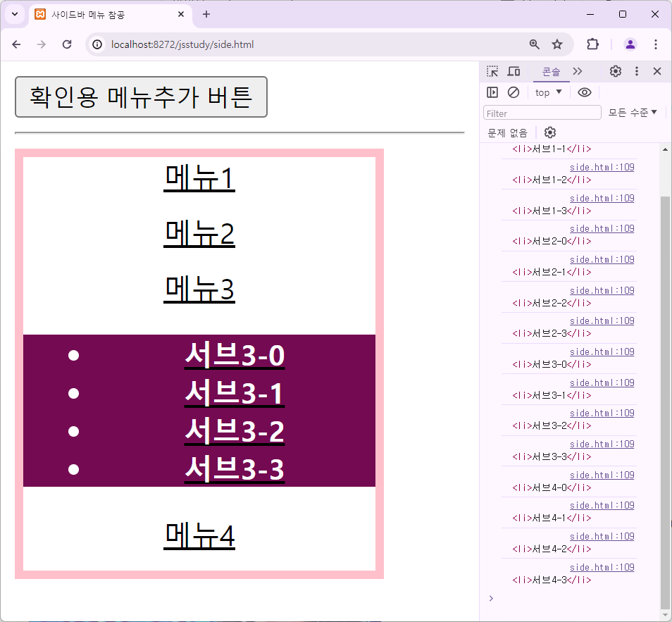
Task: Open the 서브3-3 submenu link
Action: coord(235,469)
